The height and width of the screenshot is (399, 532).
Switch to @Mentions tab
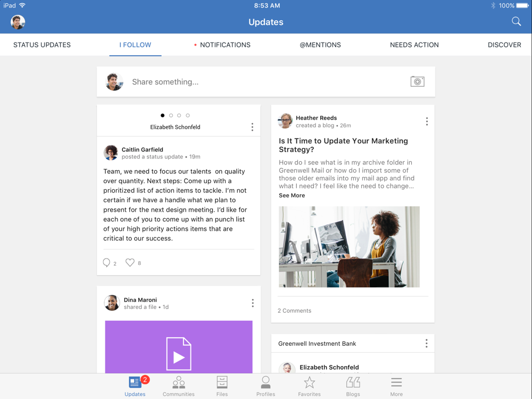point(320,45)
